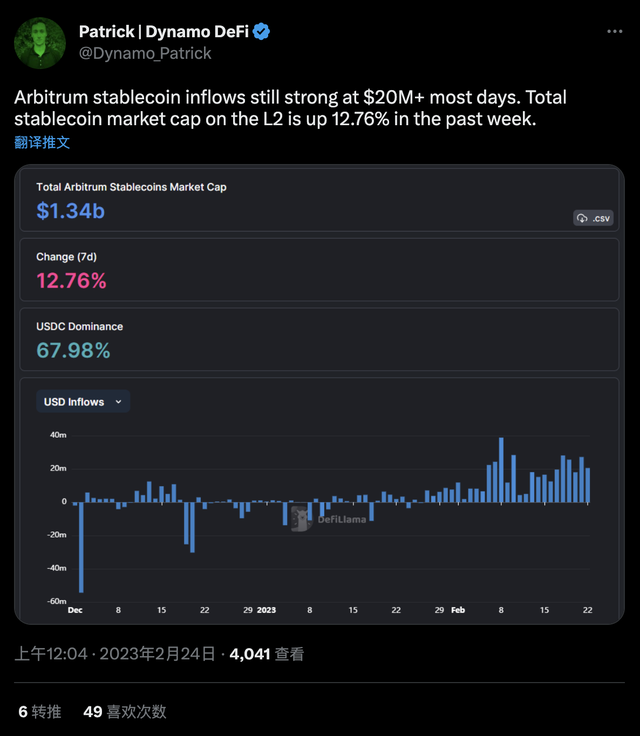640x736 pixels.
Task: Open the three-dot more options menu
Action: pyautogui.click(x=614, y=31)
